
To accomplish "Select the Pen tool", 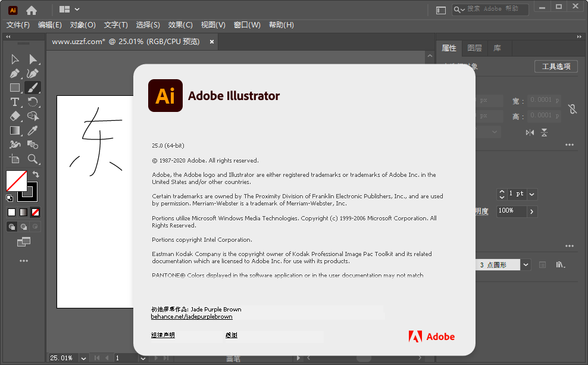I will coord(15,73).
